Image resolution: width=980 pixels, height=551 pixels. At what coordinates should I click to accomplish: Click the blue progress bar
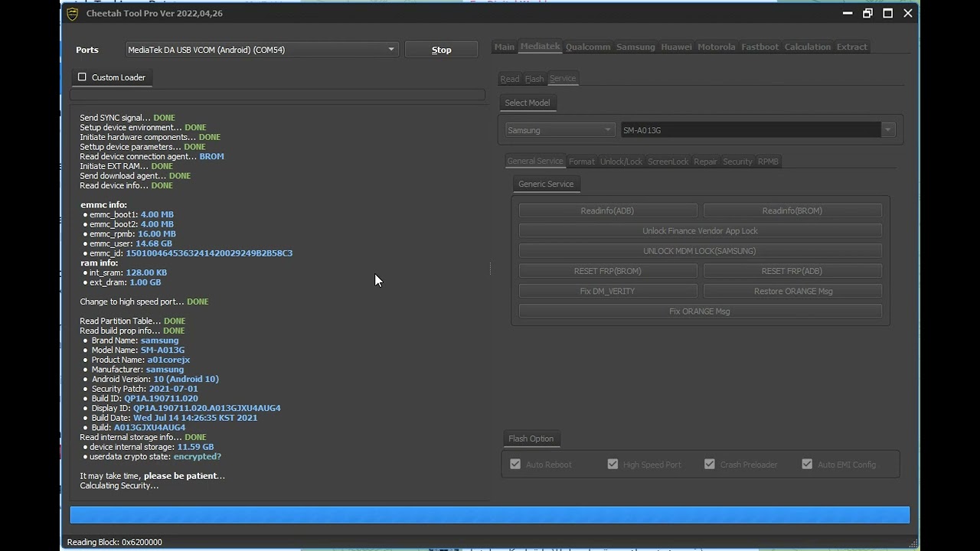(x=489, y=515)
